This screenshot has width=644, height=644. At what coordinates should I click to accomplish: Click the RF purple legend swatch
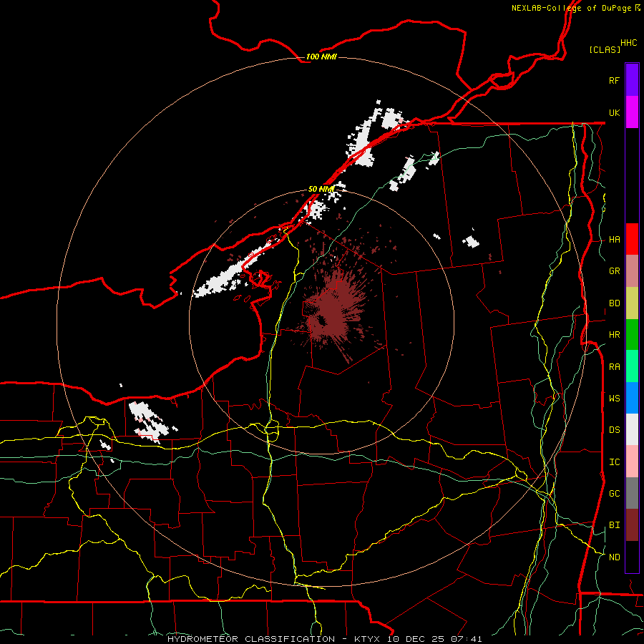(x=632, y=80)
